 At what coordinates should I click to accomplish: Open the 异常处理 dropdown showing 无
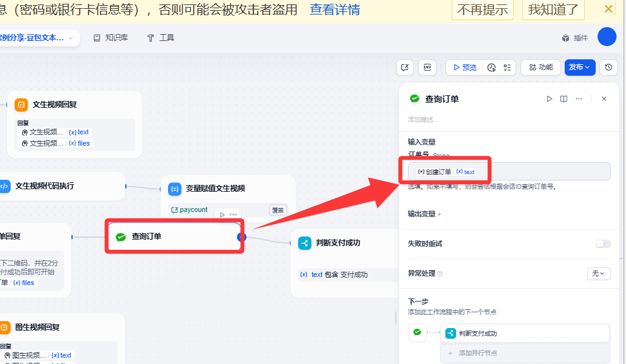tap(599, 274)
